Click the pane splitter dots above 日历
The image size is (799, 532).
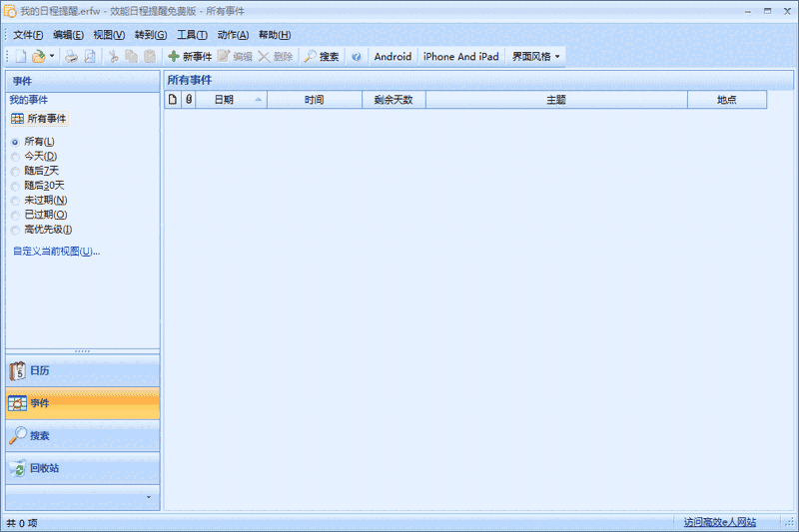(83, 351)
